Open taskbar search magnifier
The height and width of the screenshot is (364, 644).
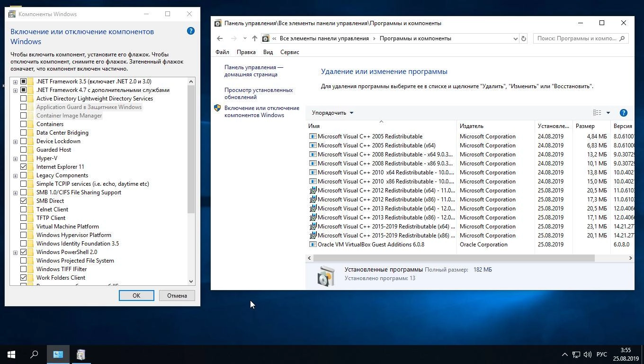[x=34, y=355]
